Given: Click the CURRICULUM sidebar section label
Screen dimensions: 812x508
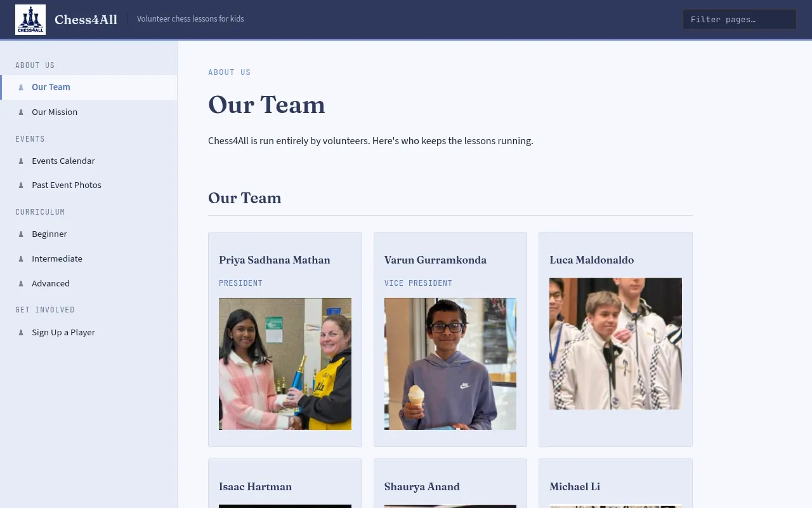Looking at the screenshot, I should pyautogui.click(x=40, y=212).
